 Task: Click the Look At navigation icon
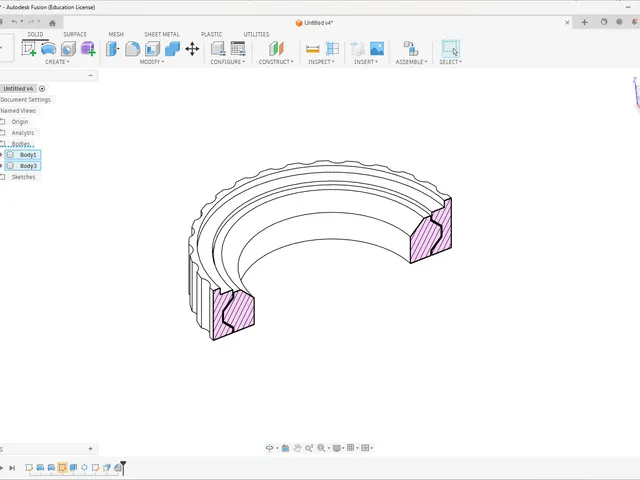coord(285,448)
